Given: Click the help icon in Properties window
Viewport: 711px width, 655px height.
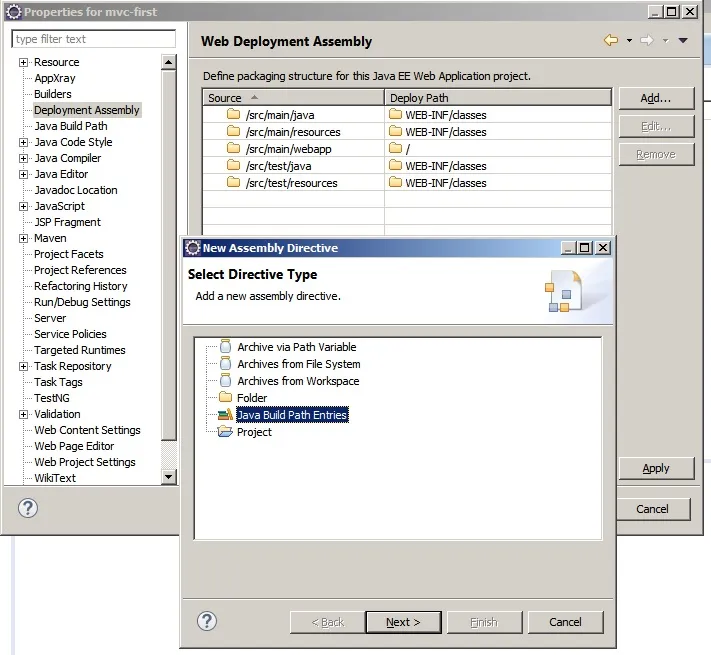Looking at the screenshot, I should (28, 508).
